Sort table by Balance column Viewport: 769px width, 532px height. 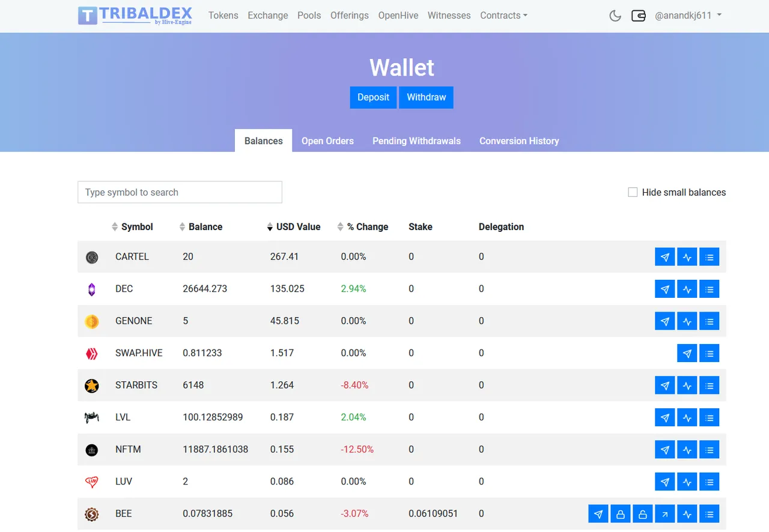coord(201,227)
